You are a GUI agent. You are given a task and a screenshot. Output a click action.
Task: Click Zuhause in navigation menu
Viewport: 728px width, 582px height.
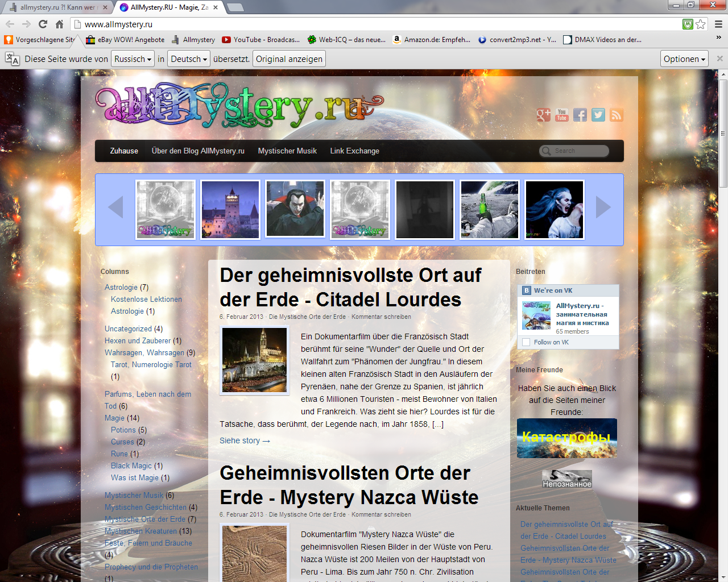pyautogui.click(x=124, y=151)
